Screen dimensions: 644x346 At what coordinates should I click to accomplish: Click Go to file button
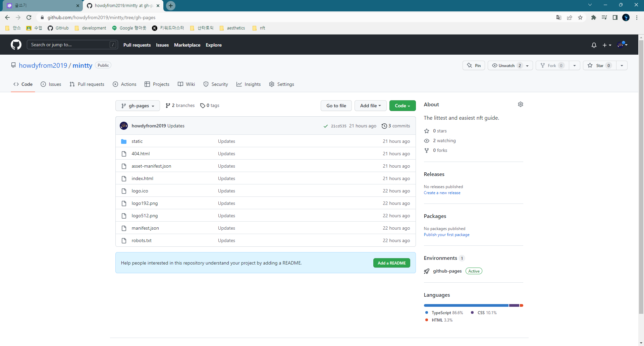[x=336, y=106]
